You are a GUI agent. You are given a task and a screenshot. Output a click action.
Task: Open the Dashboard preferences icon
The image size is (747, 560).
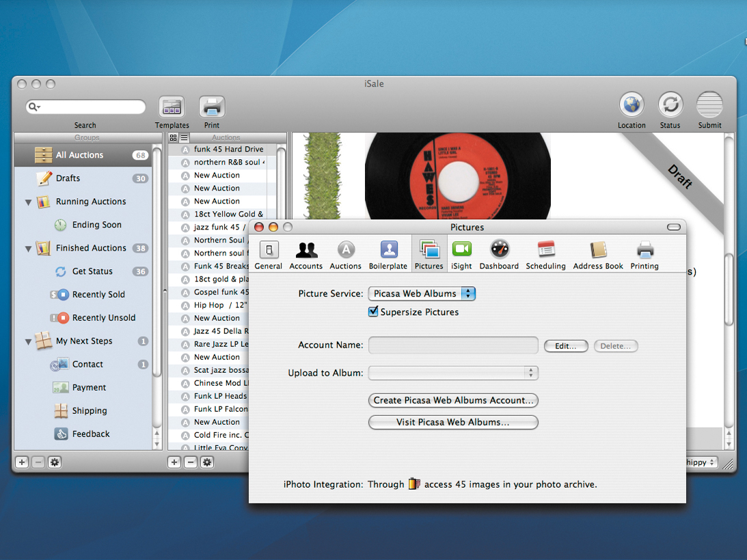[x=499, y=254]
